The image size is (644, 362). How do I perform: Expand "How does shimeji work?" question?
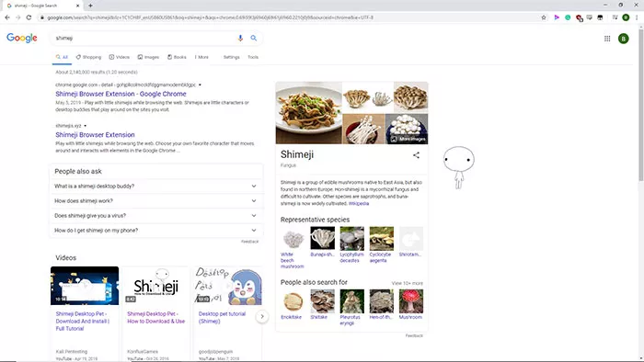click(156, 201)
